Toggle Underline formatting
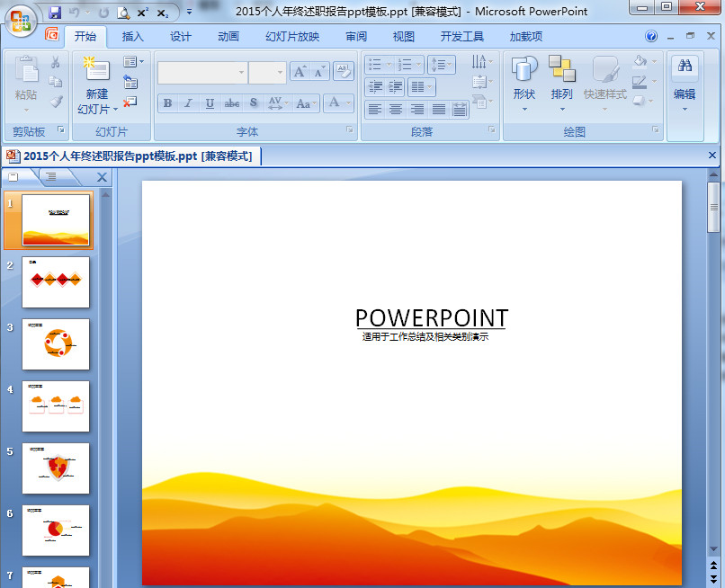725x588 pixels. (210, 103)
